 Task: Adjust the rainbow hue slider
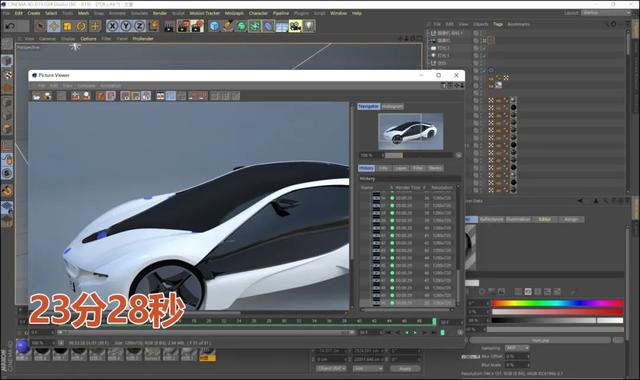coord(558,303)
